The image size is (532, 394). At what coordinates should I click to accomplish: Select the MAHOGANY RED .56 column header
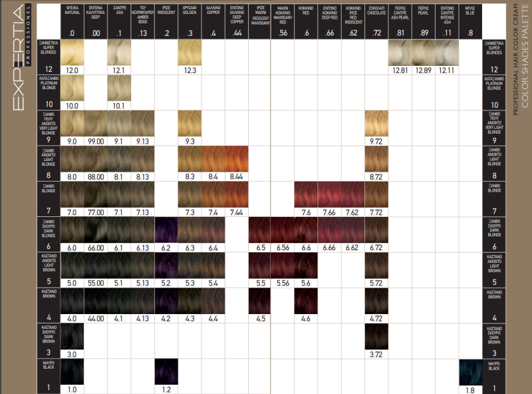click(283, 21)
